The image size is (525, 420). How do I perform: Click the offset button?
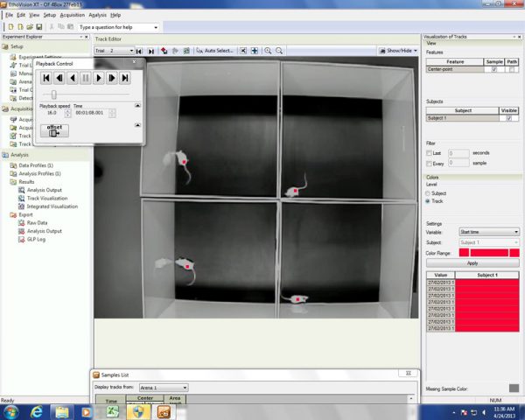54,130
